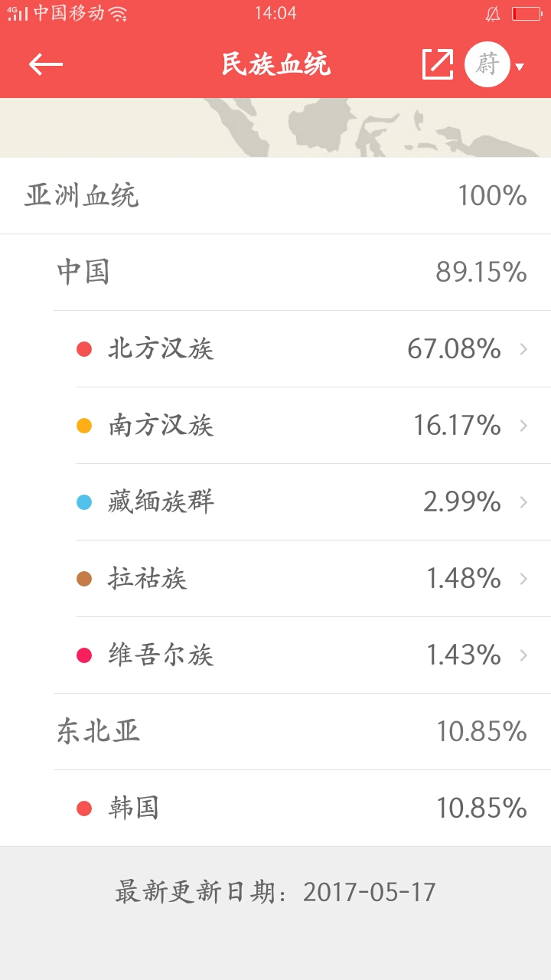Tap the Wi-Fi signal status icon
This screenshot has width=551, height=980.
(x=118, y=14)
